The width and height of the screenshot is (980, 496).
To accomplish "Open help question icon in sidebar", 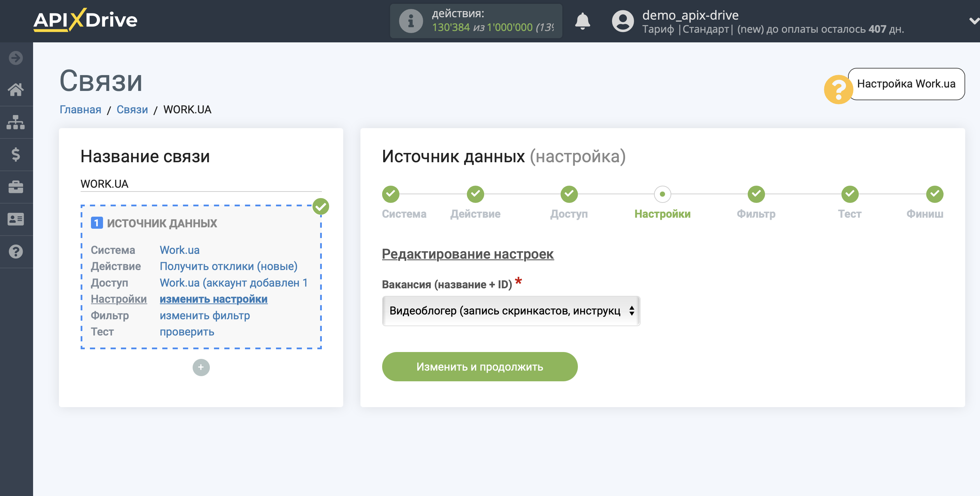I will click(16, 251).
